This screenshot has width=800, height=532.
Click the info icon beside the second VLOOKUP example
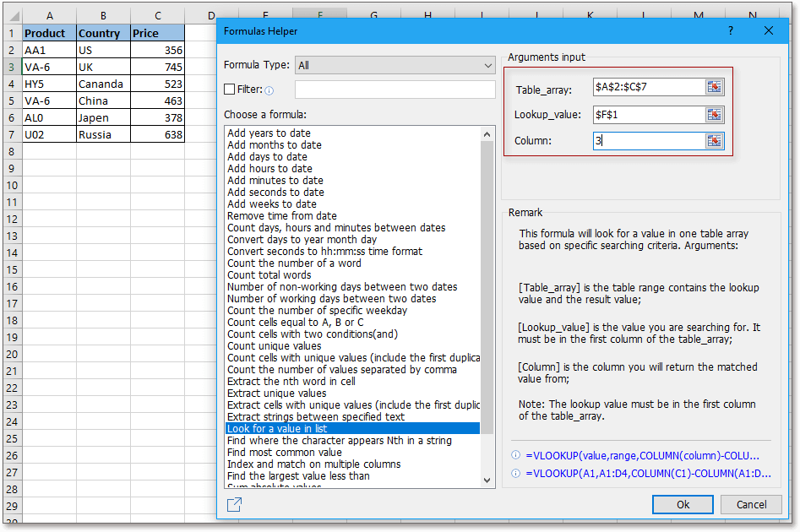516,473
